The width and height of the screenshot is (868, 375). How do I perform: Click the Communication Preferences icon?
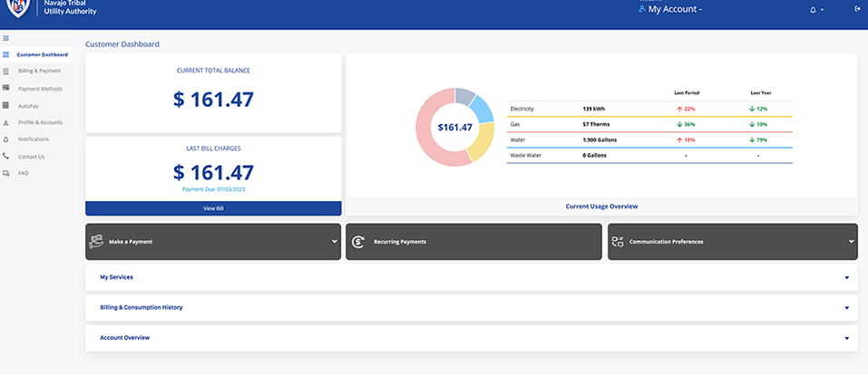pos(618,242)
